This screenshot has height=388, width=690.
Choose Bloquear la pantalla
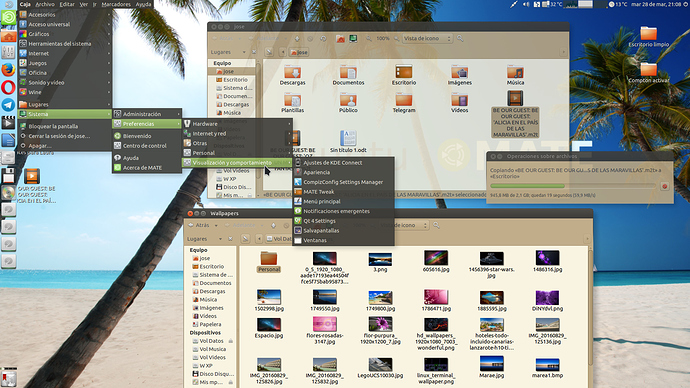pyautogui.click(x=65, y=126)
